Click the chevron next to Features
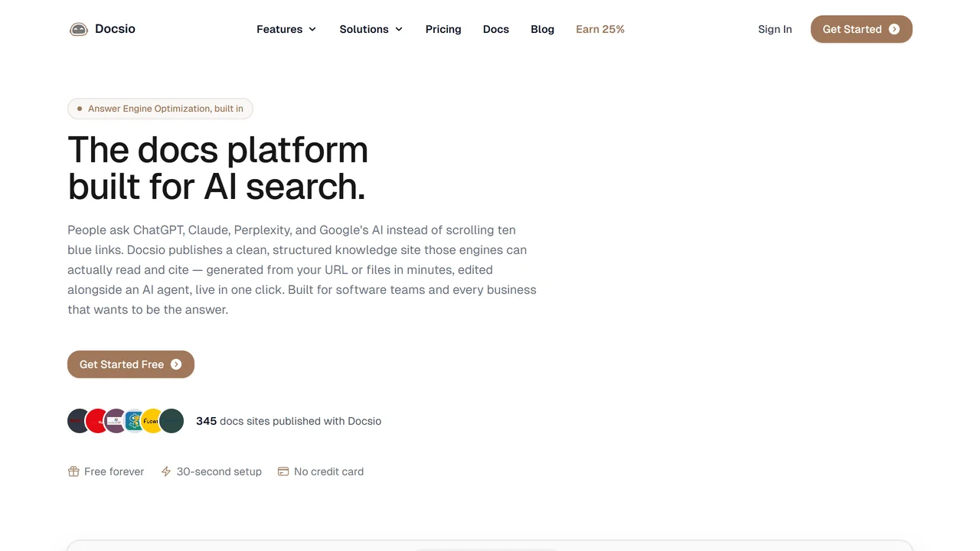The width and height of the screenshot is (980, 551). [312, 29]
